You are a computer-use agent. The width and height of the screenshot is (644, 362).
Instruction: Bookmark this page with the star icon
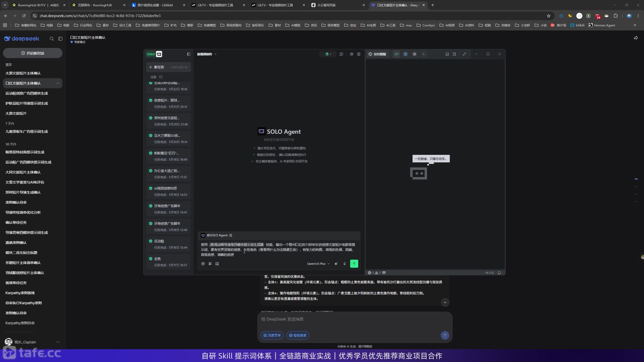point(549,16)
